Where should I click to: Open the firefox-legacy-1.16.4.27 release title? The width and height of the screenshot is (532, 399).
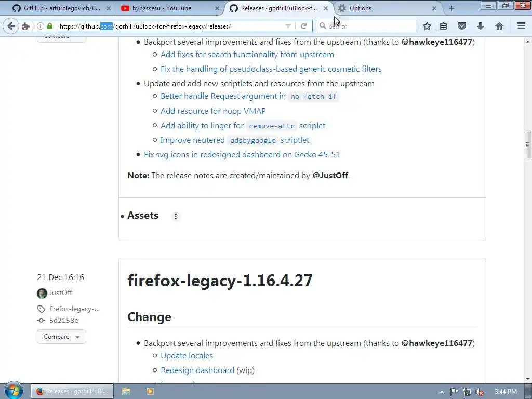220,280
